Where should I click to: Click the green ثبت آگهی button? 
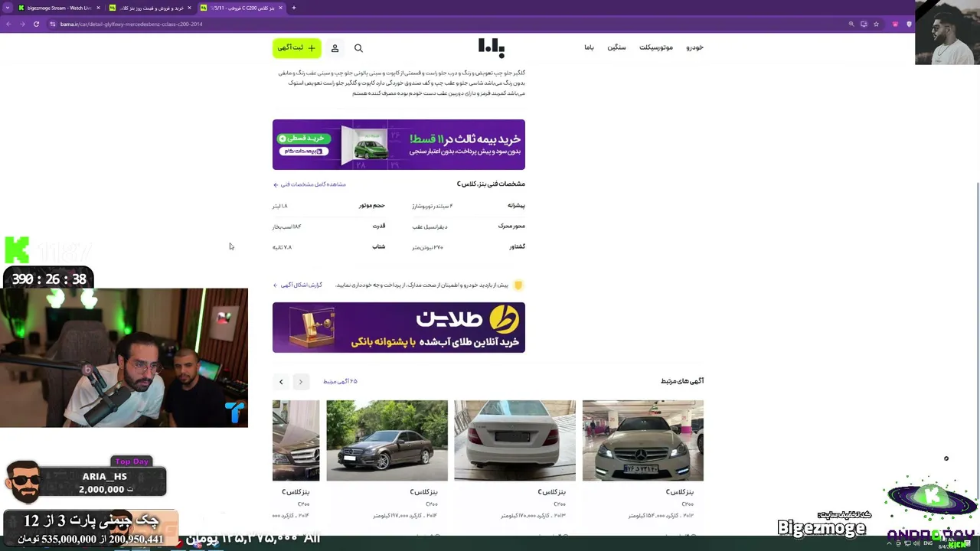coord(297,48)
